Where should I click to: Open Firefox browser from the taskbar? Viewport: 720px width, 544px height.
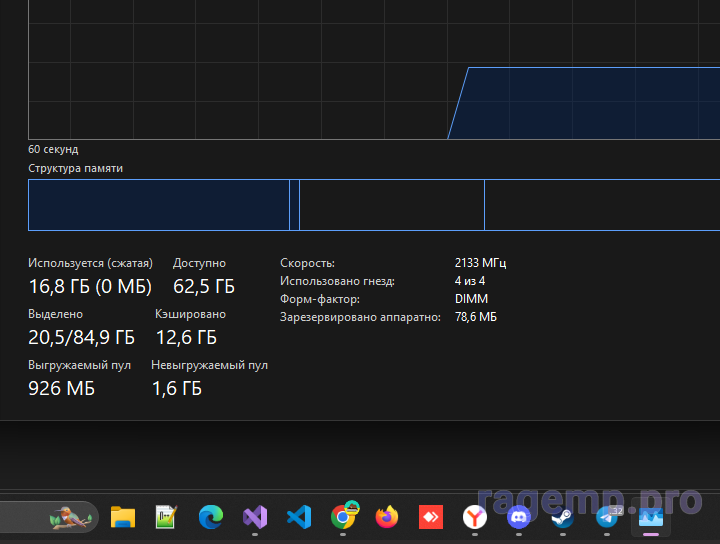(x=386, y=517)
